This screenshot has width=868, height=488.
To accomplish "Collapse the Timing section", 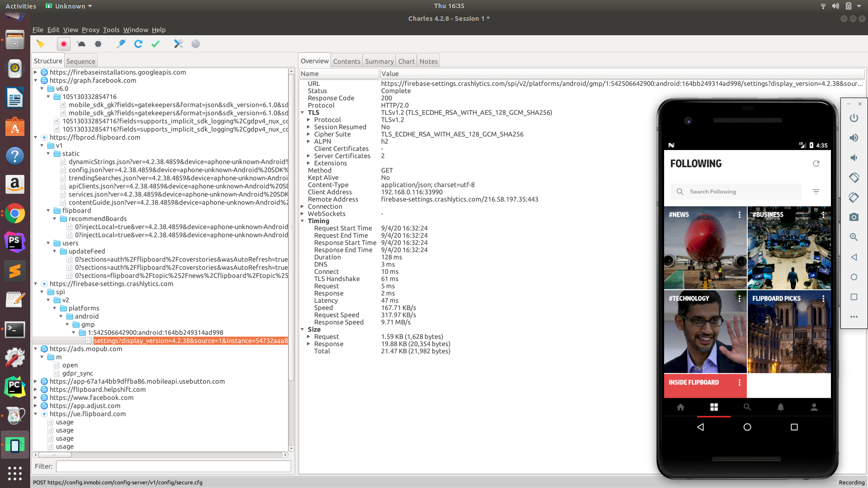I will pos(302,221).
